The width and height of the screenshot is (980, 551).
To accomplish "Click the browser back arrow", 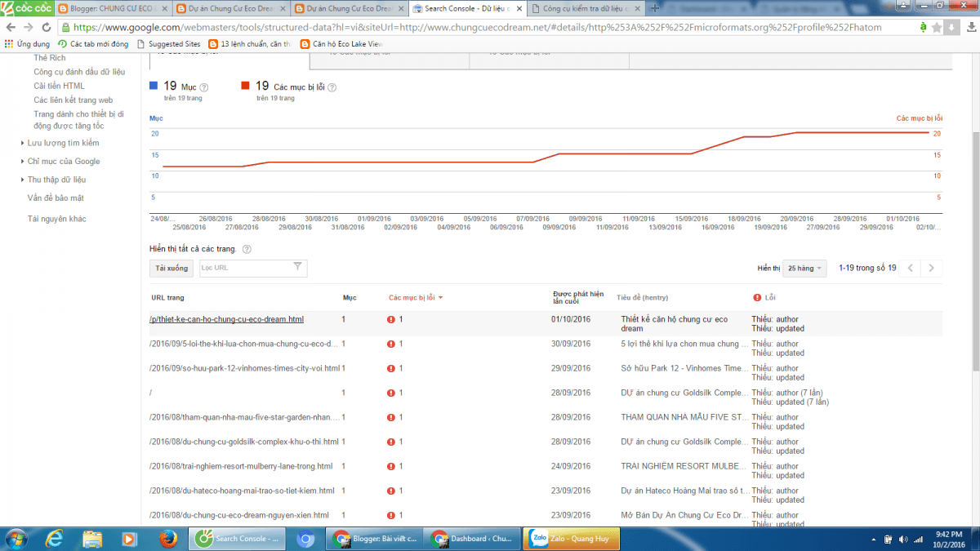I will (10, 27).
